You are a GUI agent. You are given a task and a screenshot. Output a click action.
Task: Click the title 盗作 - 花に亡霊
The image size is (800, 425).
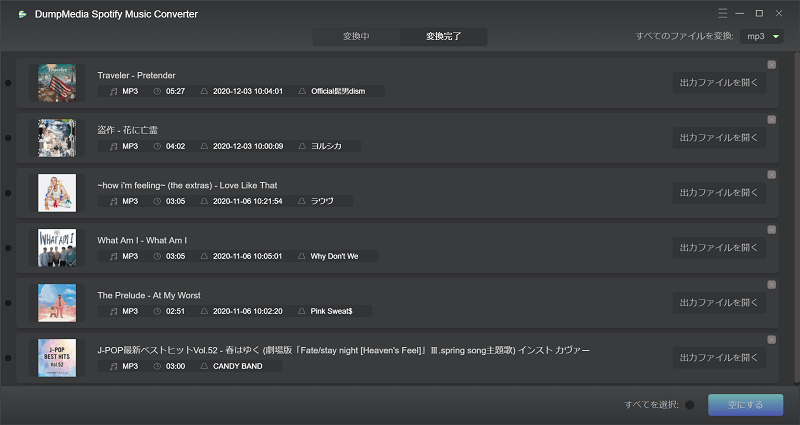coord(128,130)
